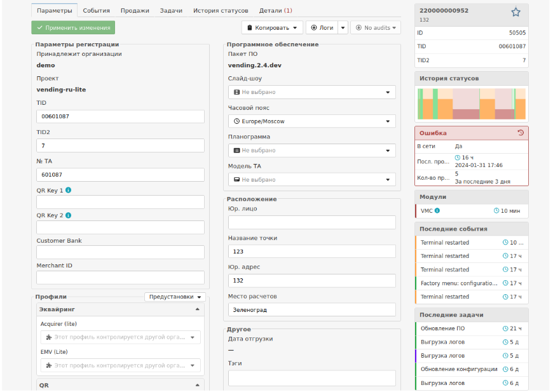Switch to the Задачи tab
Viewport: 553px width, 392px height.
(171, 11)
